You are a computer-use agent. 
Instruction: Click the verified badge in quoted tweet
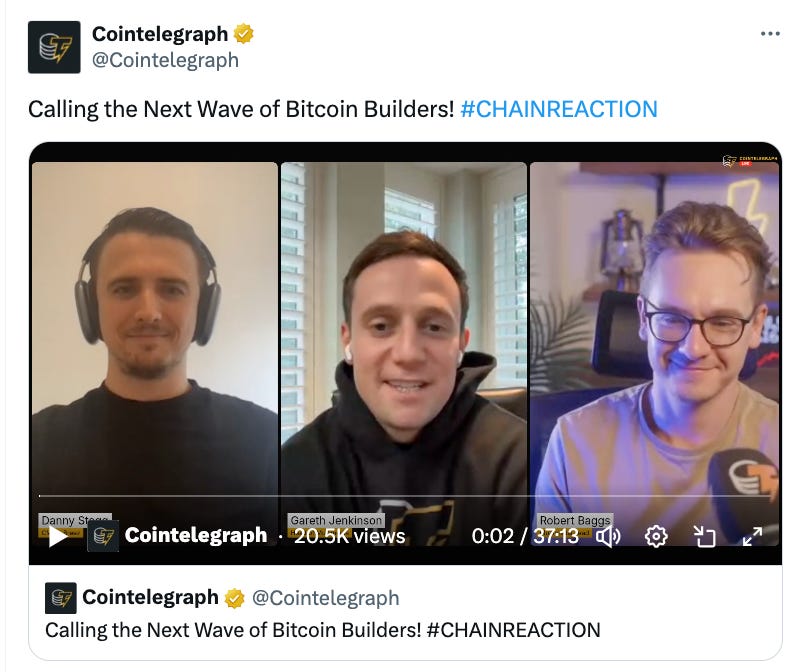pyautogui.click(x=235, y=598)
